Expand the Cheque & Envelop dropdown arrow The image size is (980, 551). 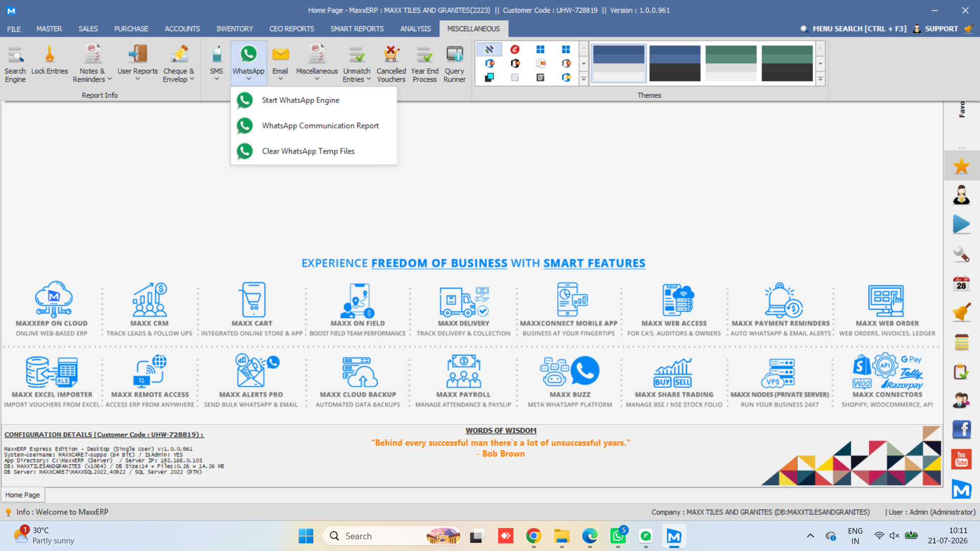pos(192,79)
